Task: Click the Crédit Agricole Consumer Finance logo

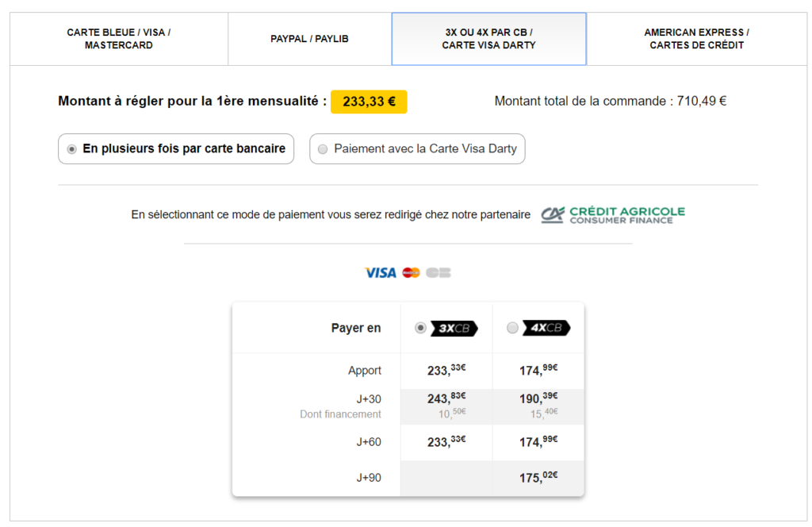Action: pos(613,214)
